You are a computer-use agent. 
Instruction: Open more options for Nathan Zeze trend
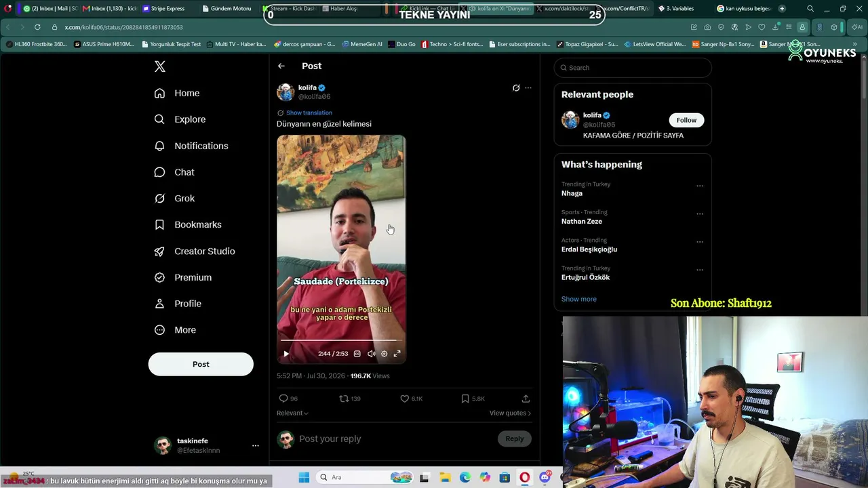(x=700, y=214)
